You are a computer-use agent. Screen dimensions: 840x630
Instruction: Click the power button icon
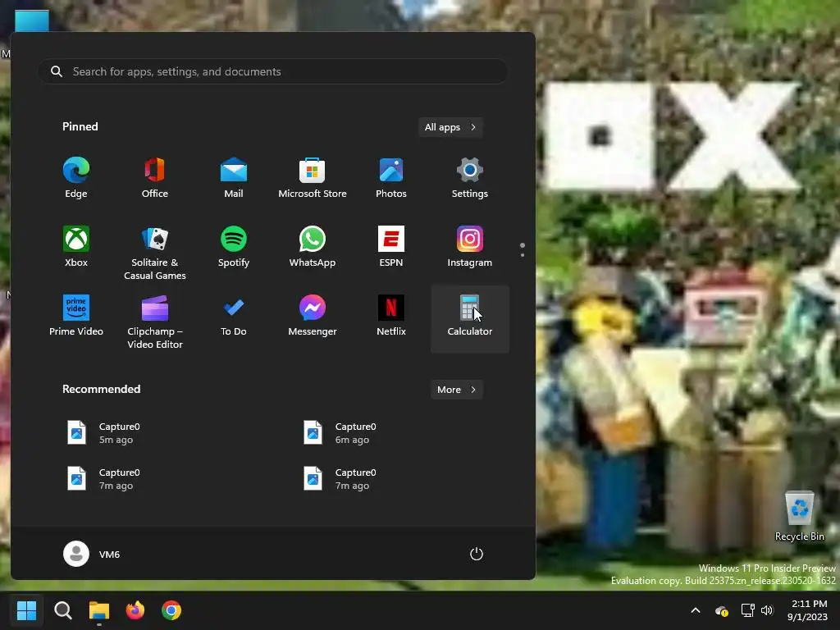click(x=477, y=554)
